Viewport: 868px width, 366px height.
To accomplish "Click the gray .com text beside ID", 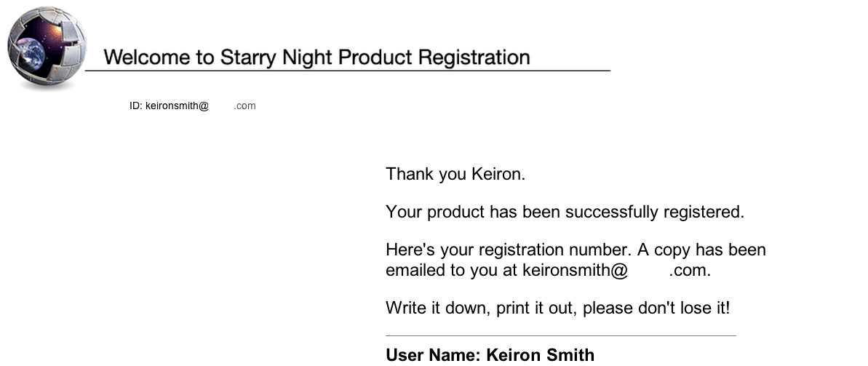I will [244, 106].
